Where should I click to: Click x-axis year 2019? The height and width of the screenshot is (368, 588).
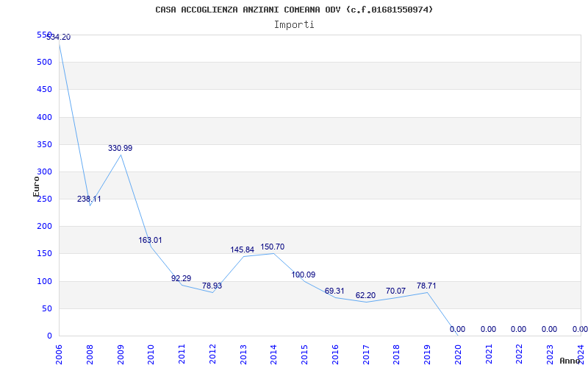[427, 356]
